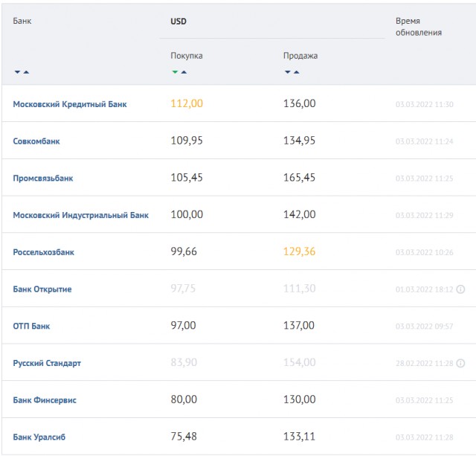Click buy rate 105,45

pos(187,178)
